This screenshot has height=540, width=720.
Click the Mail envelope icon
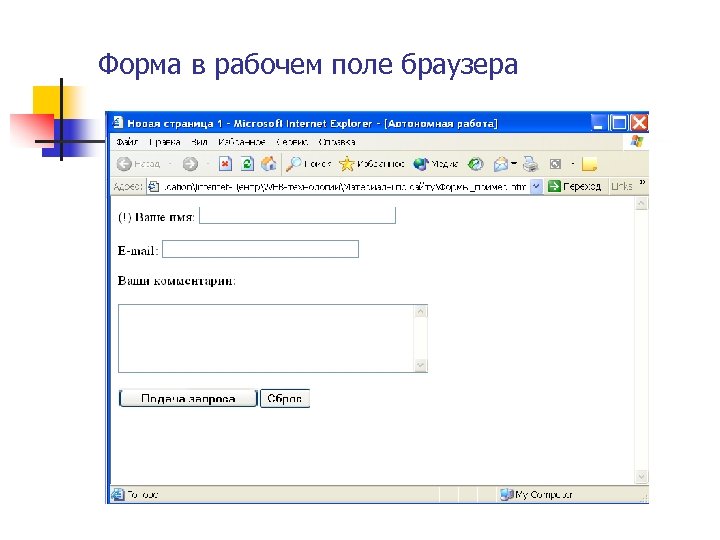(501, 164)
